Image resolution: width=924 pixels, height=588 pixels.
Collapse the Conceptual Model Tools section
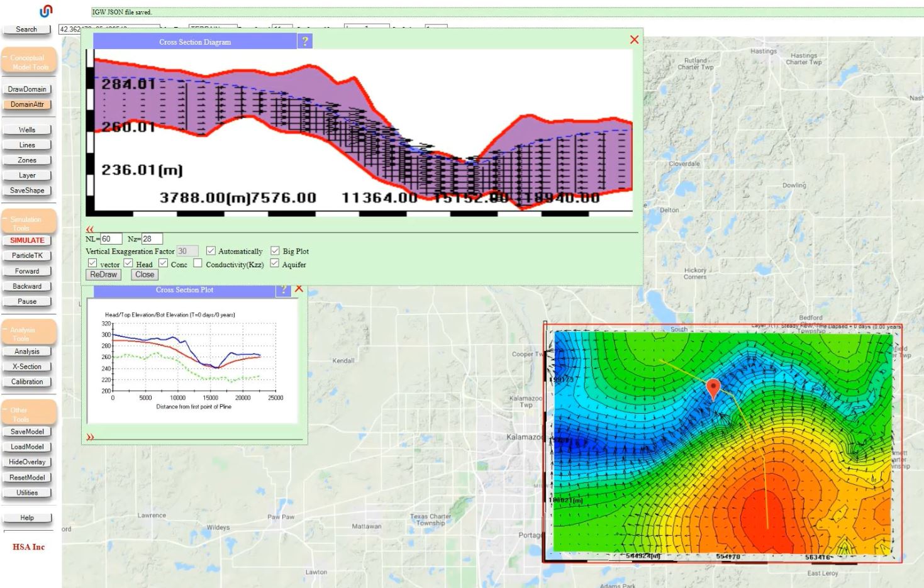[x=29, y=62]
